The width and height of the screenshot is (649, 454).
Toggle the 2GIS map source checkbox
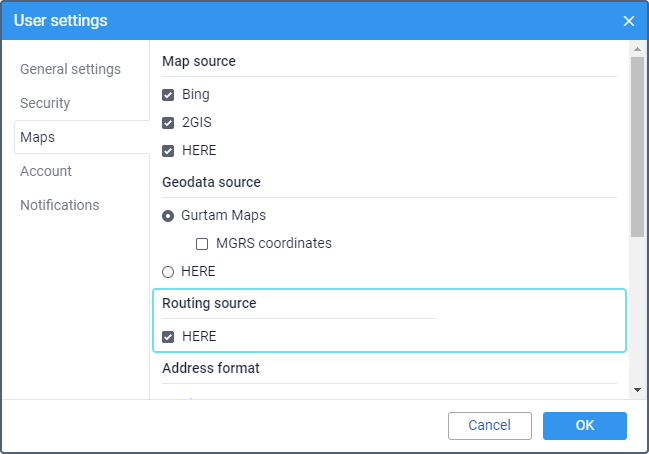point(168,123)
